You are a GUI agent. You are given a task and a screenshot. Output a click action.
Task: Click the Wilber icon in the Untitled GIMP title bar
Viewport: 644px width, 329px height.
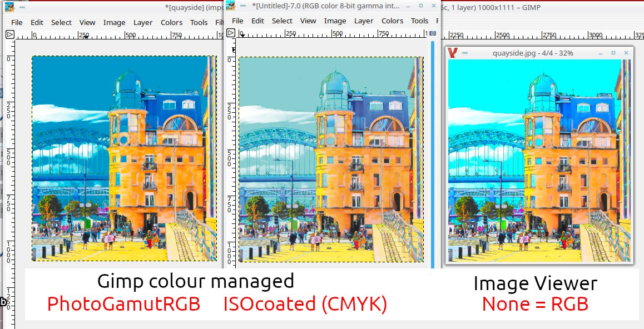(x=231, y=6)
